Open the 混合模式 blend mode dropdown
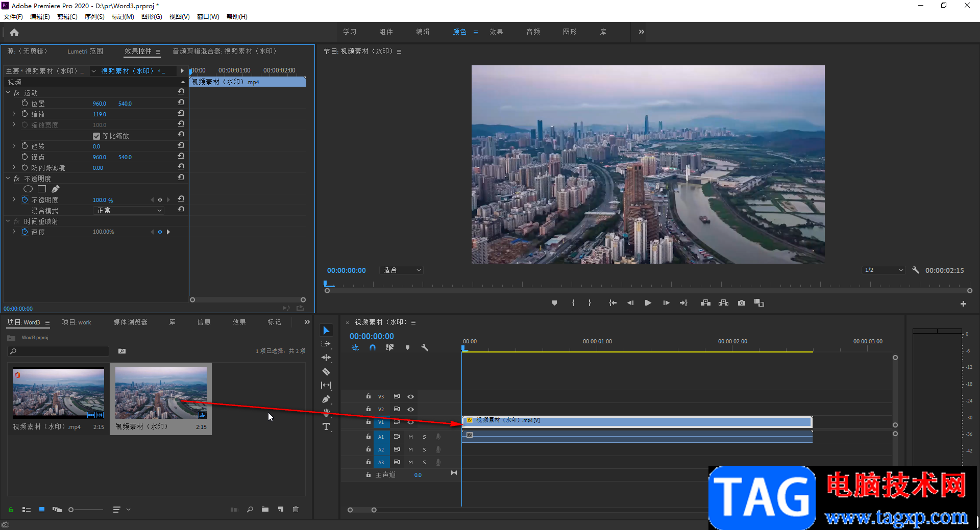 pyautogui.click(x=129, y=210)
